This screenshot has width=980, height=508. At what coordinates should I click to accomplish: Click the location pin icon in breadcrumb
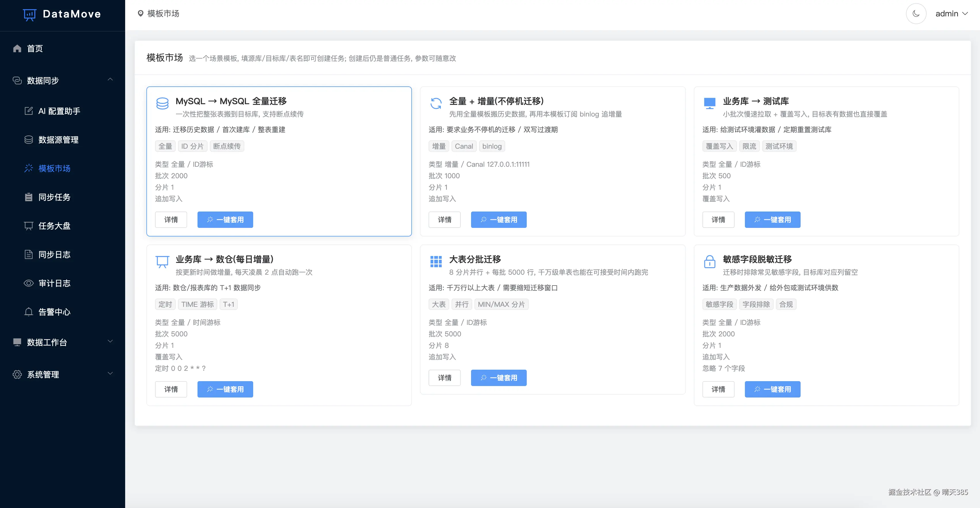tap(140, 14)
